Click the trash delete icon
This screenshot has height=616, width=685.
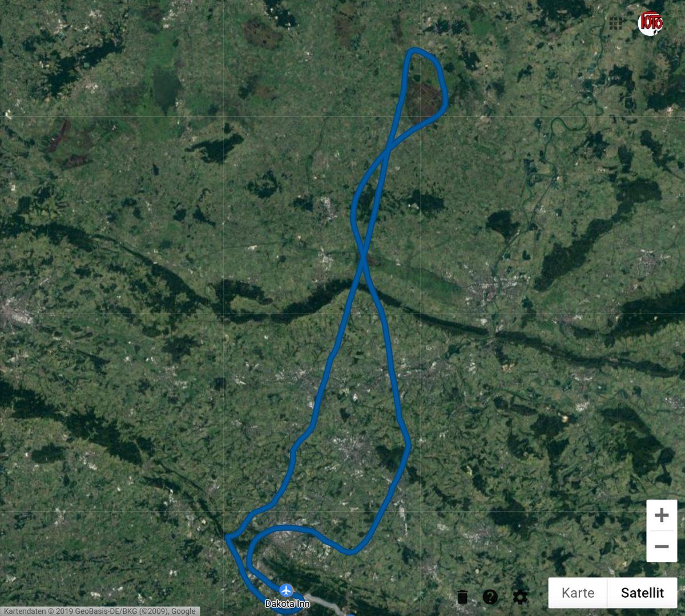462,597
